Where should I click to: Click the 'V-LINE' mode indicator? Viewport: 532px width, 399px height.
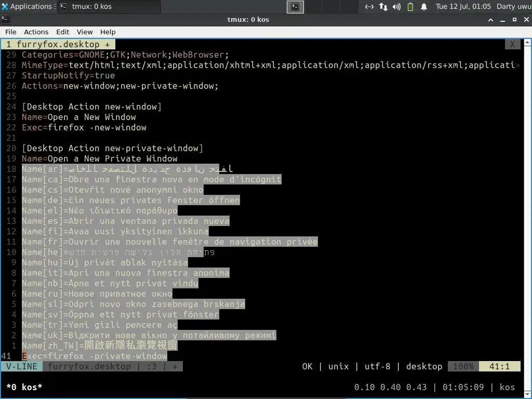(22, 366)
